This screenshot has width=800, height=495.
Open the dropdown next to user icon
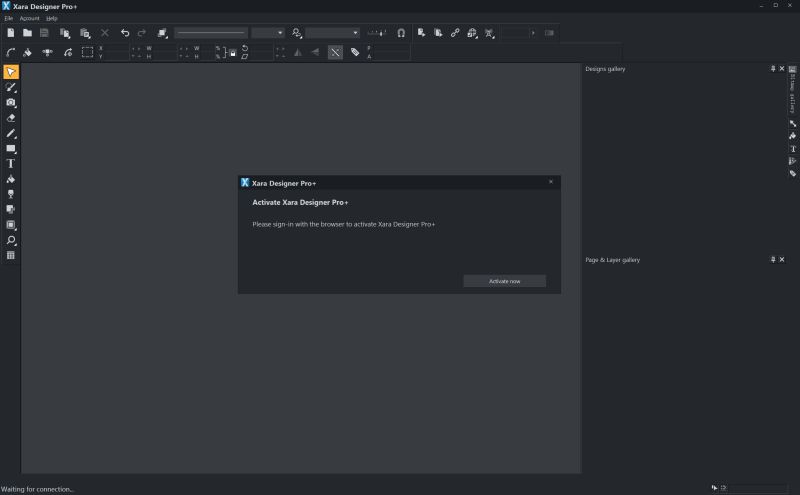click(355, 33)
